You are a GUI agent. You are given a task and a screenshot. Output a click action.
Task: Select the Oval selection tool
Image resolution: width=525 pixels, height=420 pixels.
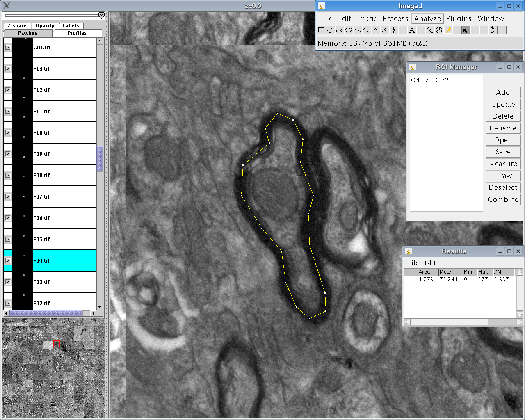[331, 30]
